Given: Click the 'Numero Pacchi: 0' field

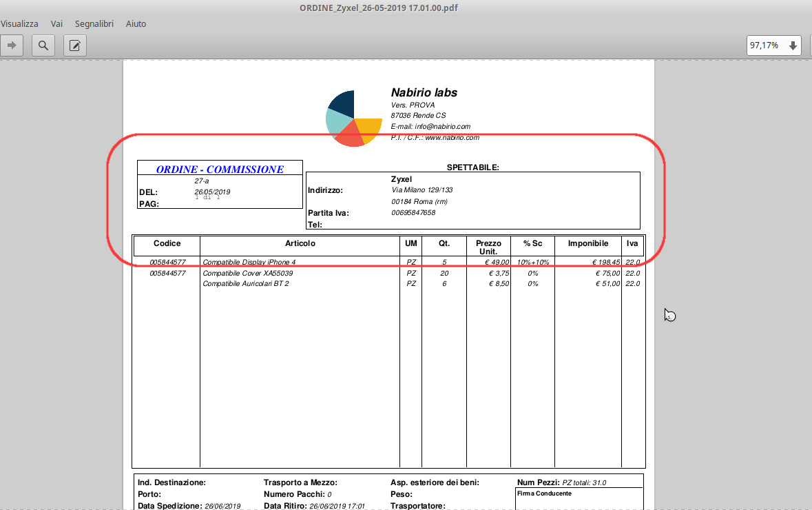Looking at the screenshot, I should click(298, 494).
